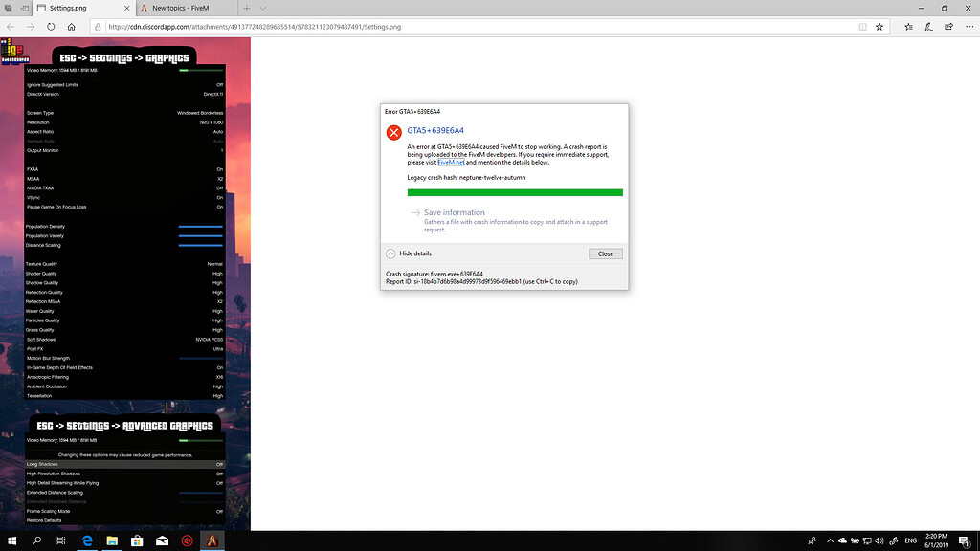The width and height of the screenshot is (980, 551).
Task: Click the green crash upload progress bar
Action: [x=515, y=192]
